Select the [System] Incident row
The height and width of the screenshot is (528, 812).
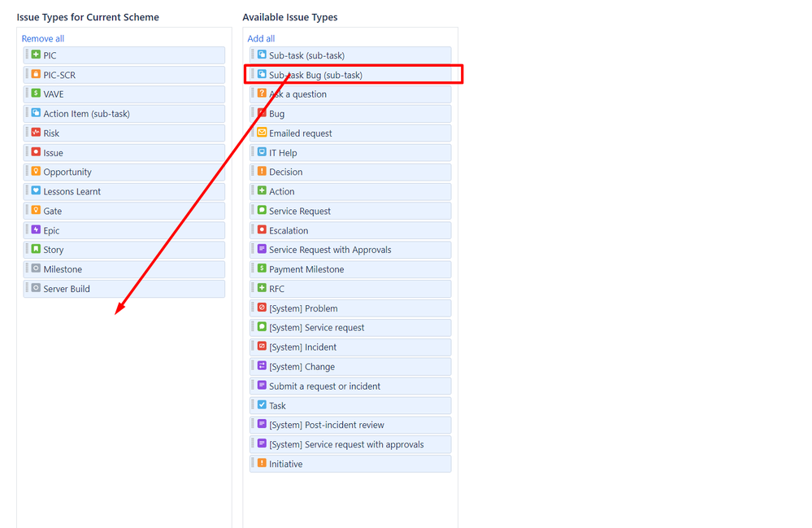tap(350, 347)
